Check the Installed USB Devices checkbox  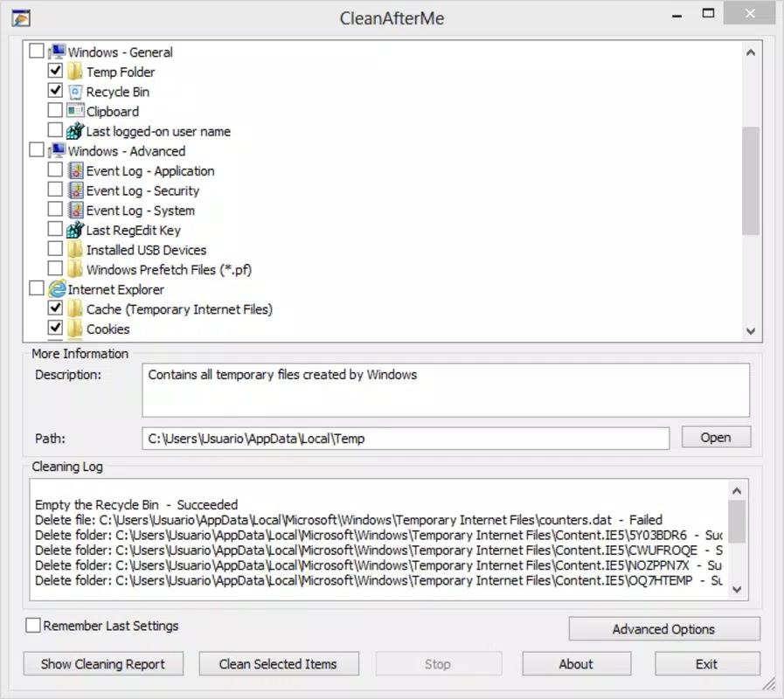point(55,248)
